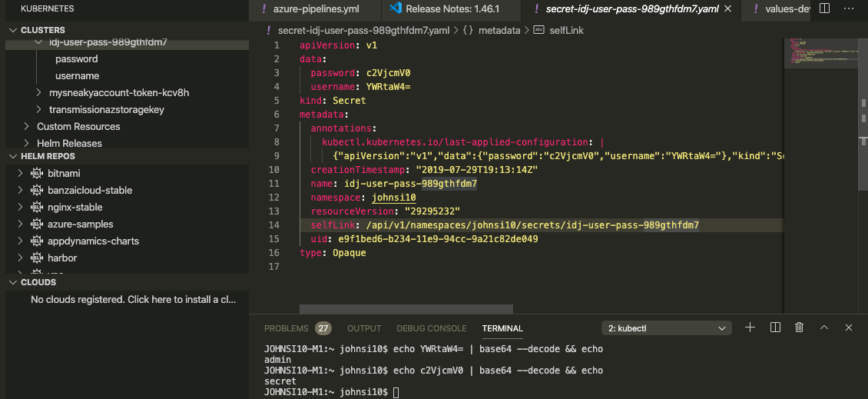868x399 pixels.
Task: Click the helm icon next to nginx-stable
Action: [x=37, y=208]
